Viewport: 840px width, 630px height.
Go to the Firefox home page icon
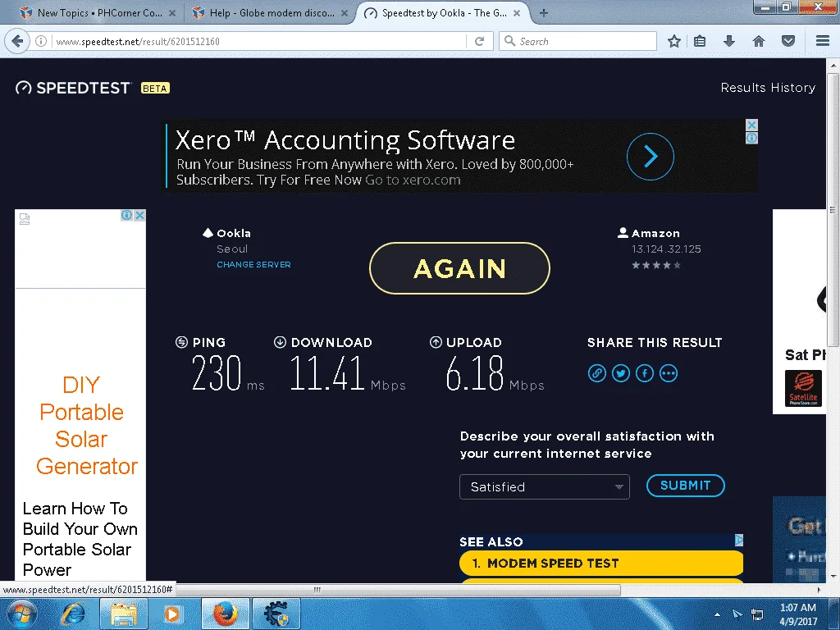click(x=759, y=41)
